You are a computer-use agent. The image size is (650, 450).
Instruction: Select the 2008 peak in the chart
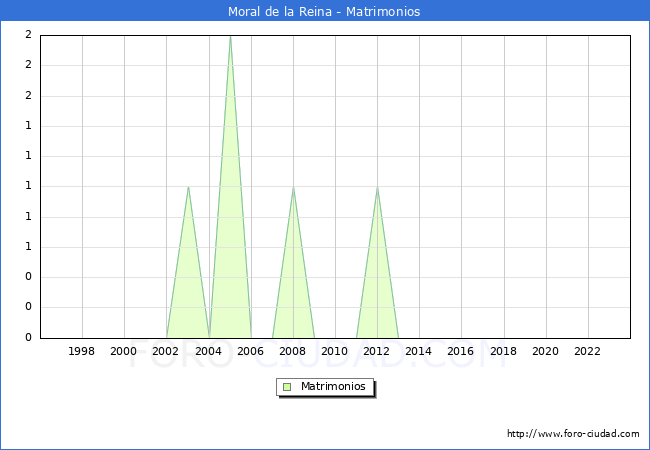(293, 187)
